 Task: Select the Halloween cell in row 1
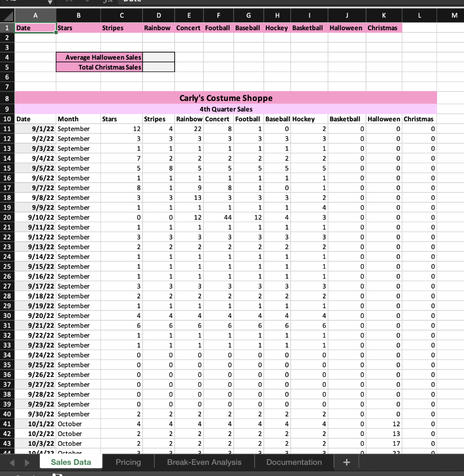[x=347, y=28]
